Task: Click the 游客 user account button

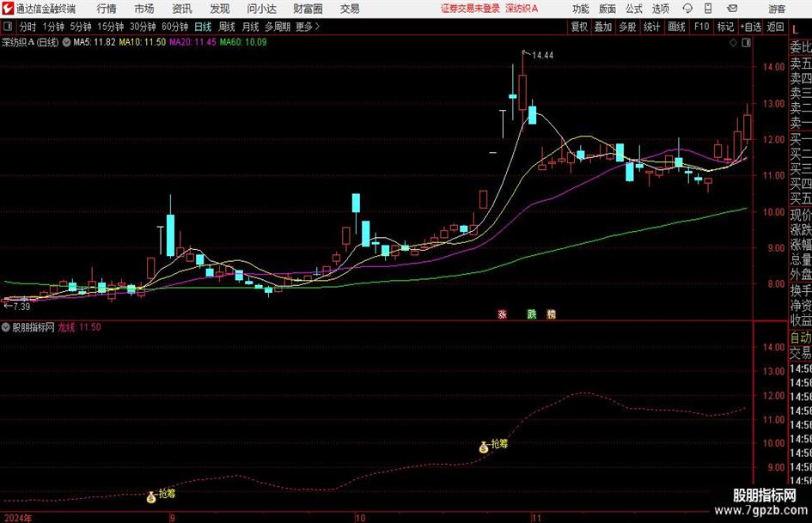Action: point(777,9)
